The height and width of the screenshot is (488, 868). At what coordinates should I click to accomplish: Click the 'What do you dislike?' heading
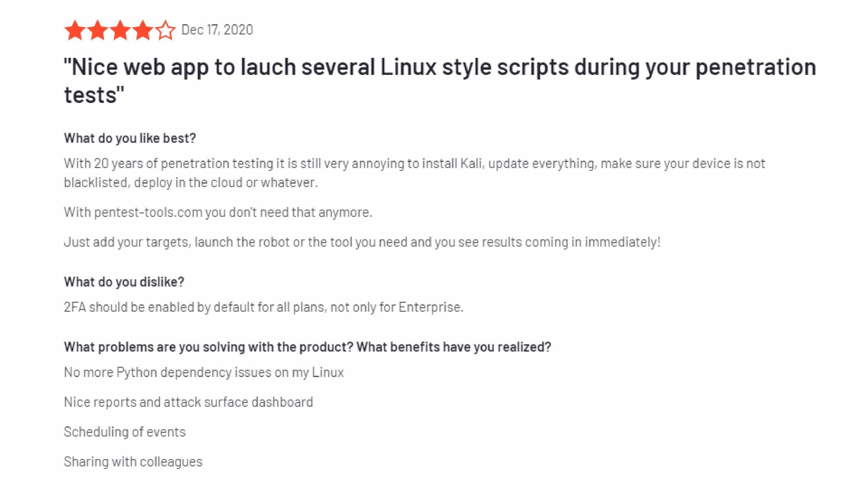[x=124, y=282]
